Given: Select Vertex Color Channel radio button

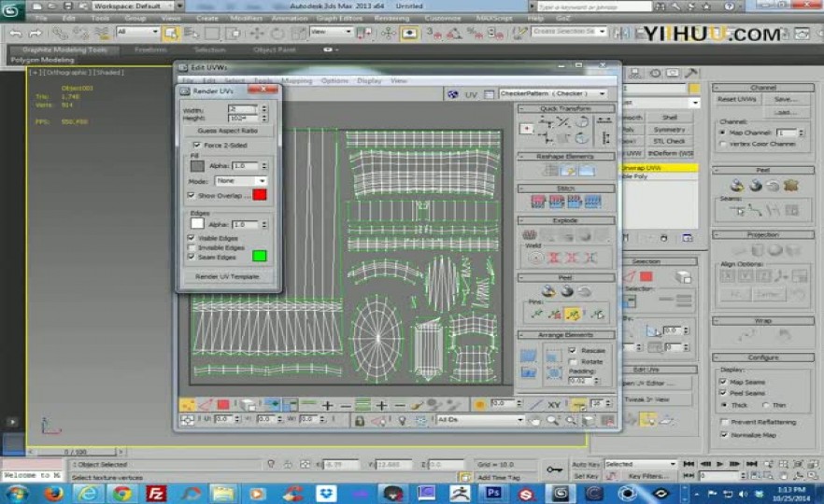Looking at the screenshot, I should 722,144.
